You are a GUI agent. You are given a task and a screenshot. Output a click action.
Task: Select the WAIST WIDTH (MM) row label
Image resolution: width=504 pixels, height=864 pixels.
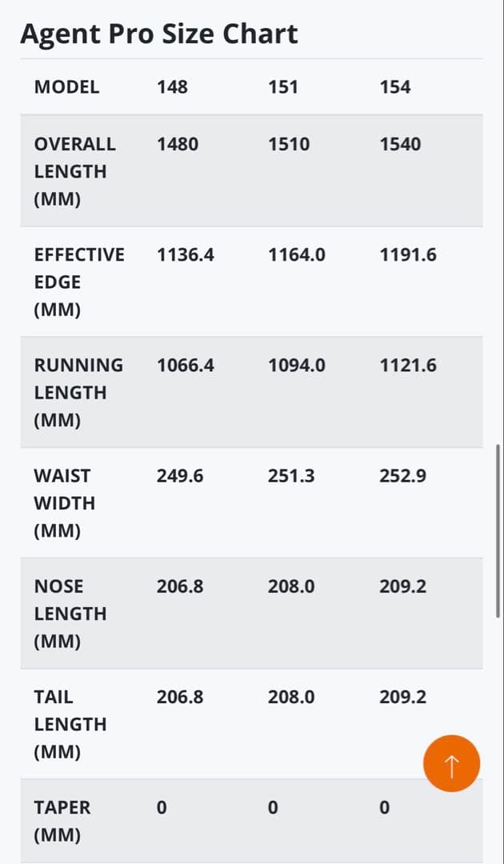[x=65, y=503]
